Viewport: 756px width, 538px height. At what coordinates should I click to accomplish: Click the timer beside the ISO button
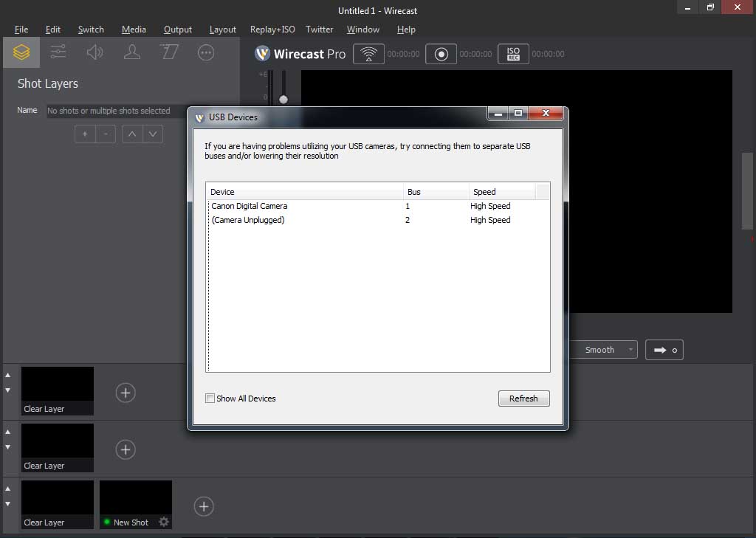(549, 54)
